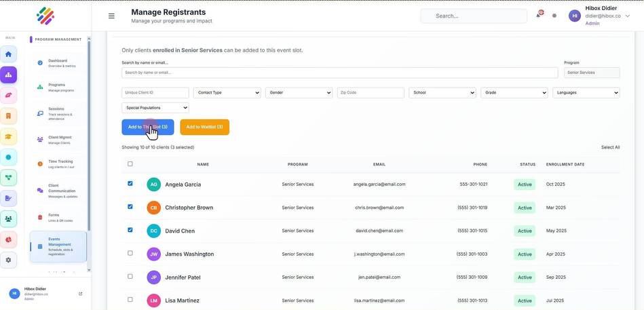Screen dimensions: 644x310
Task: Open Programs in the sidebar
Action: tap(58, 87)
